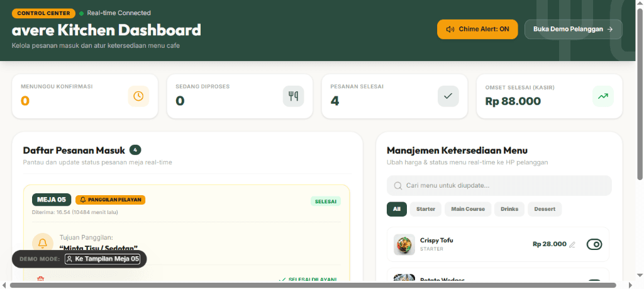Click the person icon in Ke Tampilan Meja 05
Image resolution: width=644 pixels, height=289 pixels.
[69, 259]
